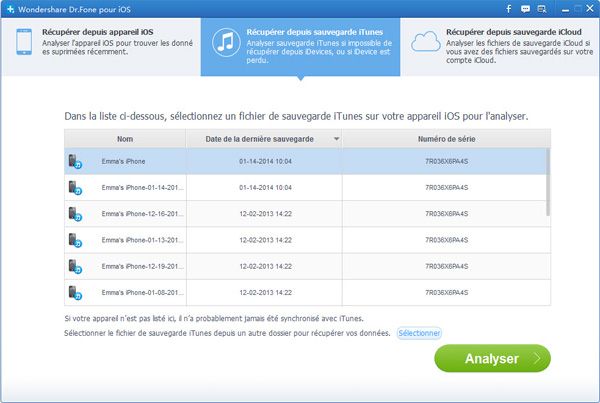This screenshot has height=403, width=600.
Task: Click the iOS device phone icon
Action: [x=24, y=42]
